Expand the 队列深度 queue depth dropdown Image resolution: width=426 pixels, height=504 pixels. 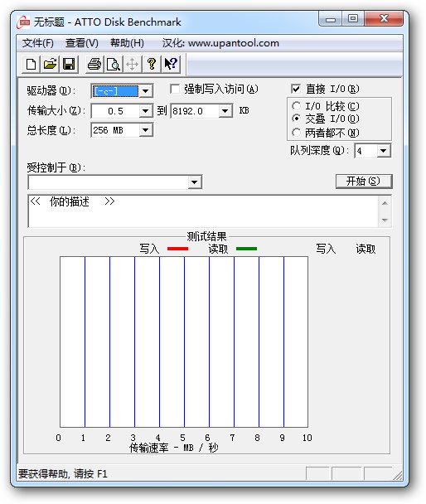(x=384, y=150)
